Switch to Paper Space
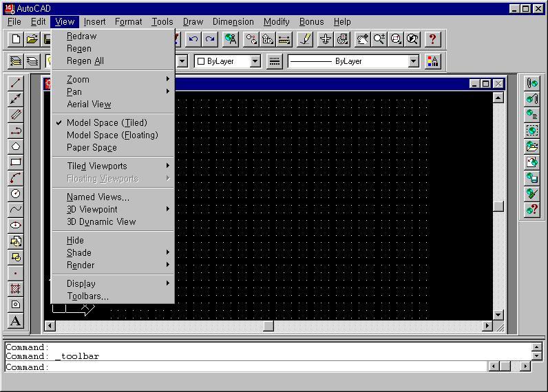Screen dimensions: 548x392 coord(113,148)
